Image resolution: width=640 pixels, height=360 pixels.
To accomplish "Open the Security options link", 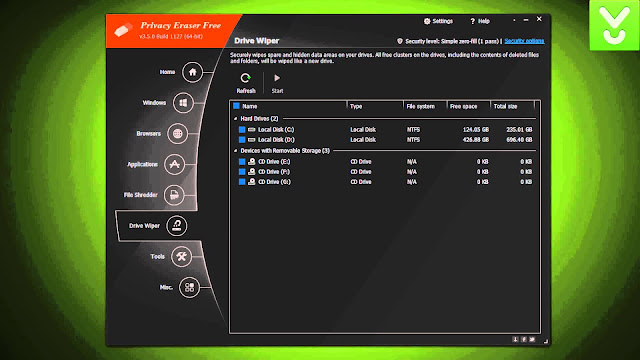I will [524, 41].
